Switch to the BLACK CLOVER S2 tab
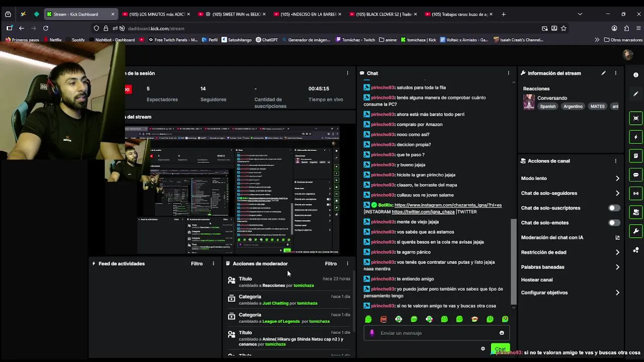 pyautogui.click(x=383, y=14)
